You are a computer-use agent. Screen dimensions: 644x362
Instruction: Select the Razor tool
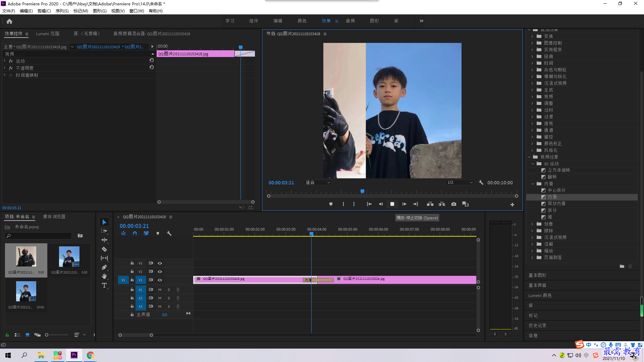pos(104,249)
